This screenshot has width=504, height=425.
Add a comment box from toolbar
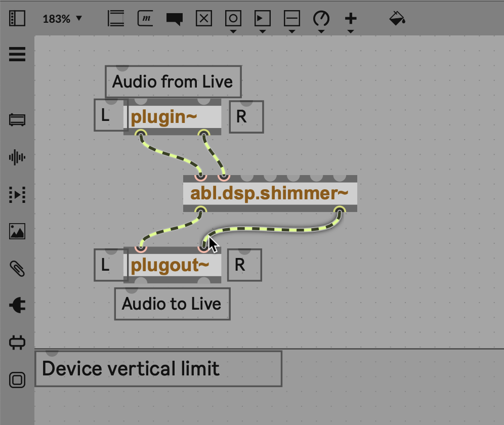point(174,19)
